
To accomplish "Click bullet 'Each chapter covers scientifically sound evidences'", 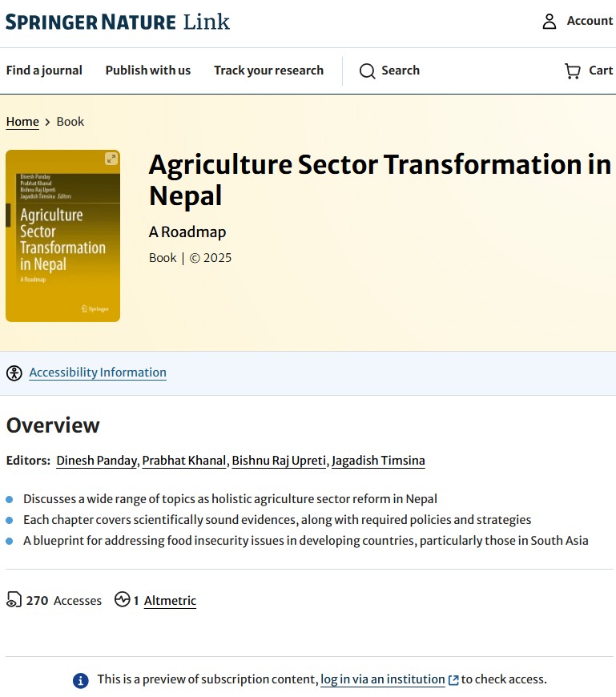I will (277, 520).
